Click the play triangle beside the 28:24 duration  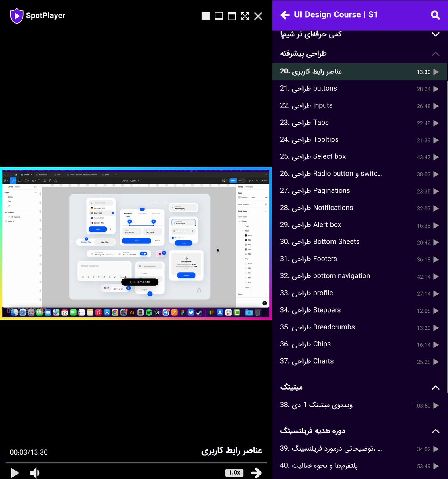point(436,89)
